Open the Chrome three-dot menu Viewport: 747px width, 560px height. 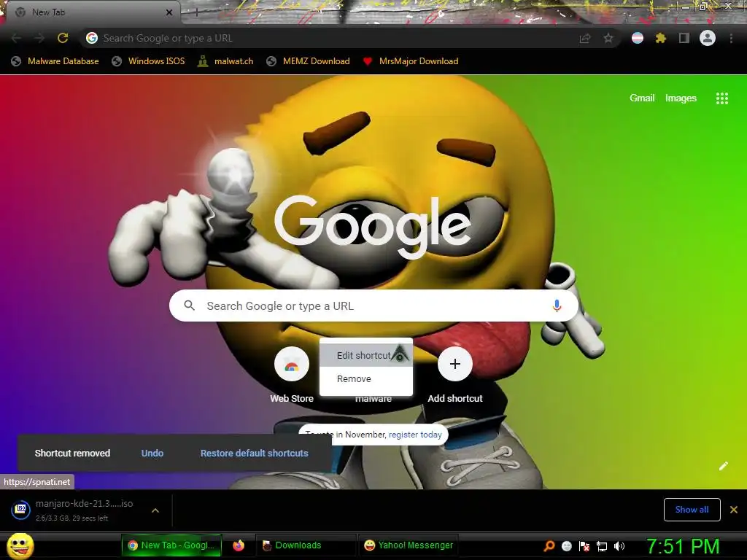click(x=731, y=38)
